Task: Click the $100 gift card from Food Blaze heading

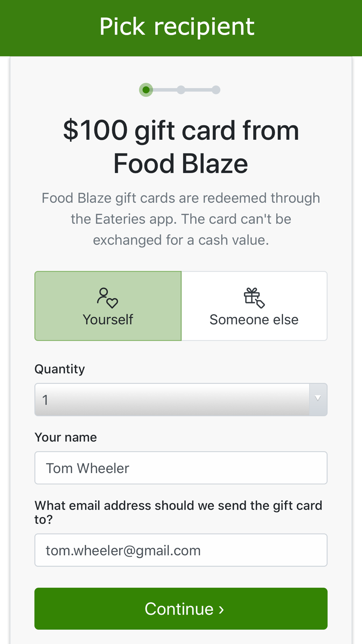Action: [x=181, y=147]
